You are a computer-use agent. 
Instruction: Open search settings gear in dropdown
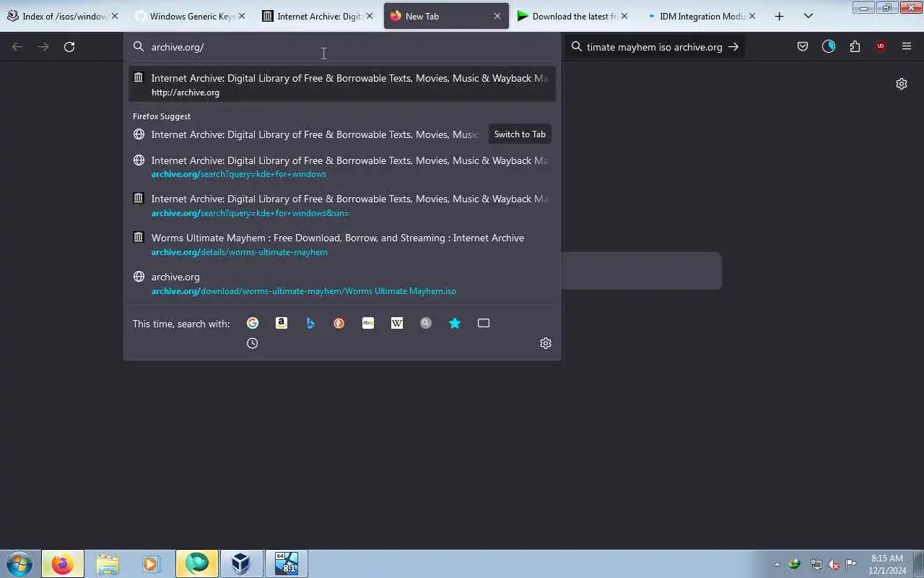coord(546,343)
